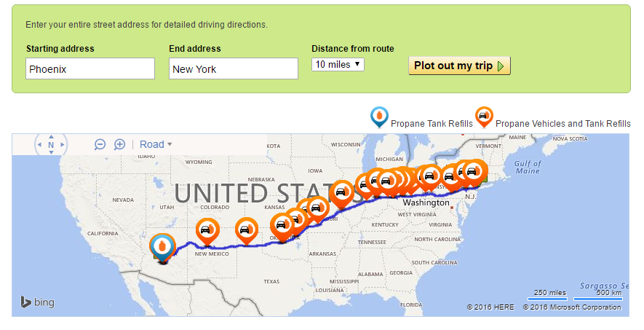The image size is (644, 330).
Task: Focus the Starting address field
Action: [90, 68]
